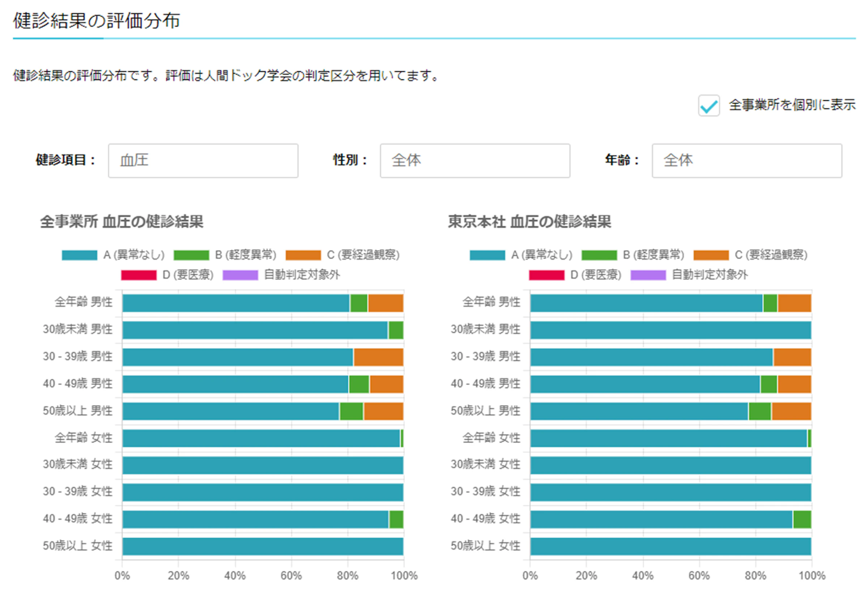The height and width of the screenshot is (596, 868).
Task: Click orange segment of 30-39歳 男性 bar in 全事業所
Action: [x=378, y=357]
